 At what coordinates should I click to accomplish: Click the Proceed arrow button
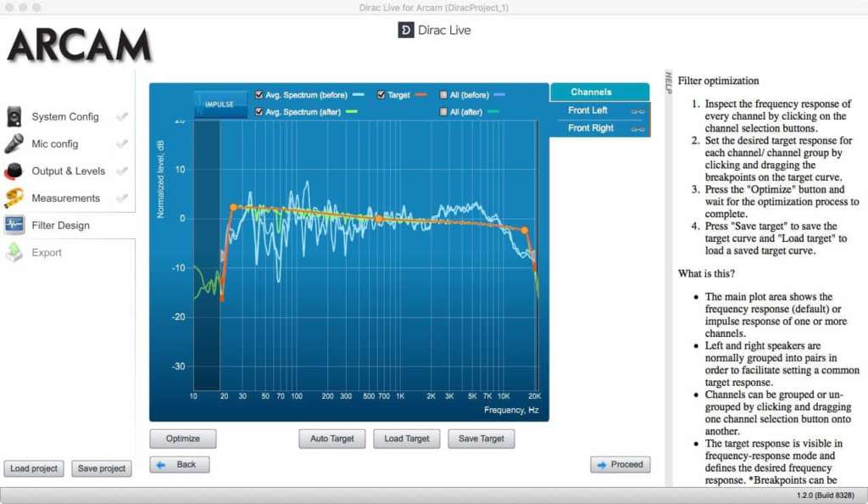point(620,465)
